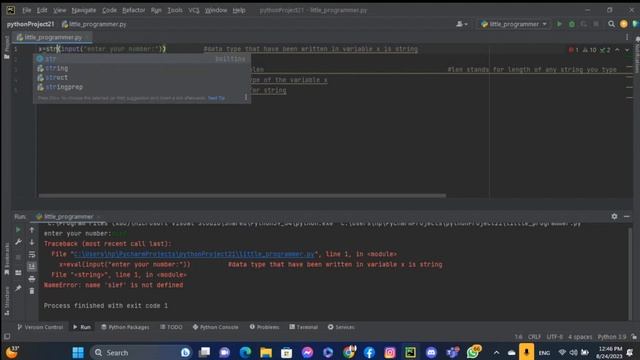640x360 pixels.
Task: Open the TODO tool window
Action: [x=171, y=327]
